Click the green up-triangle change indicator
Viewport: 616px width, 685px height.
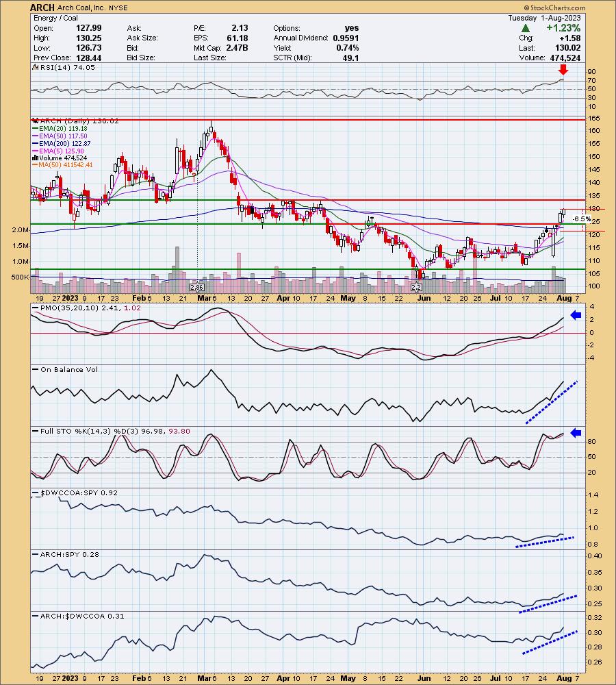526,28
